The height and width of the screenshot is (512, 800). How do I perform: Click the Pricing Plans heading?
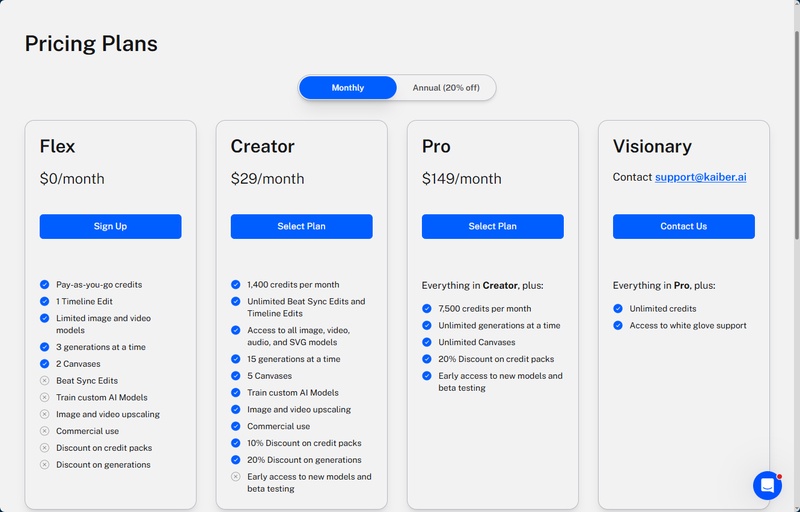pos(91,43)
